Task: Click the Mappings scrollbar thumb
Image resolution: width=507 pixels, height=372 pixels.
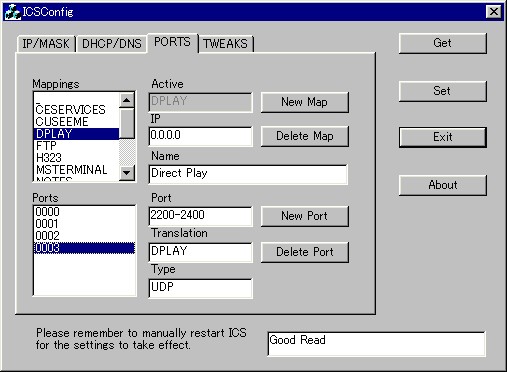Action: pyautogui.click(x=127, y=123)
